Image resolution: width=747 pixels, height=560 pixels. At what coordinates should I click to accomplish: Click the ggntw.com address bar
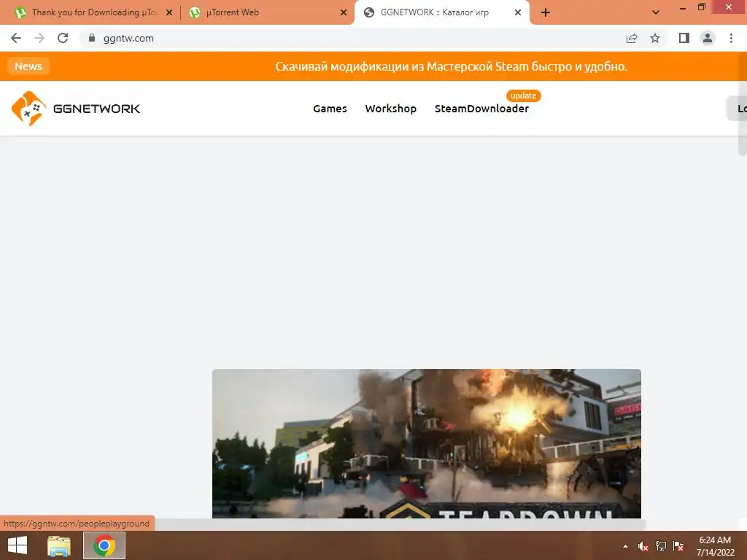(x=352, y=38)
